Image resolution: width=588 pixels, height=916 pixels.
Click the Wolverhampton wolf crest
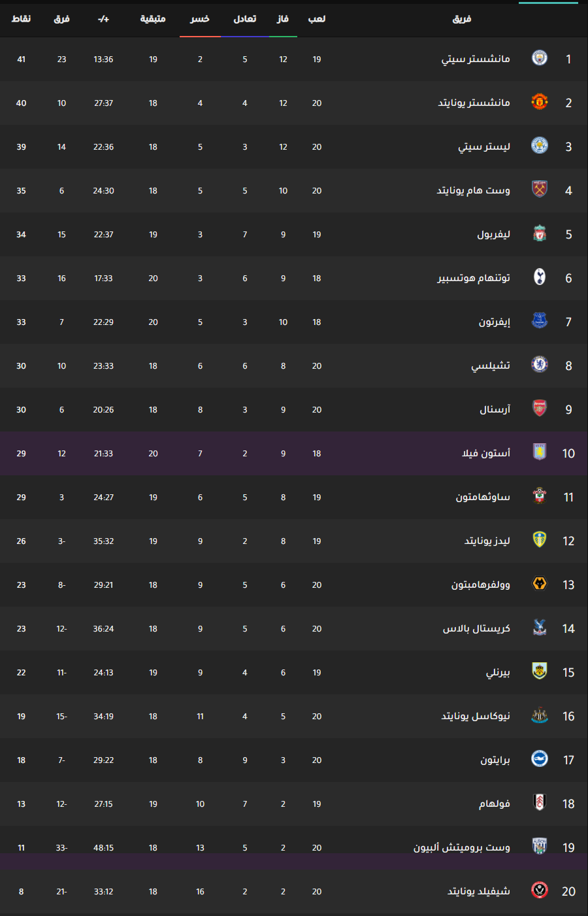pos(540,584)
